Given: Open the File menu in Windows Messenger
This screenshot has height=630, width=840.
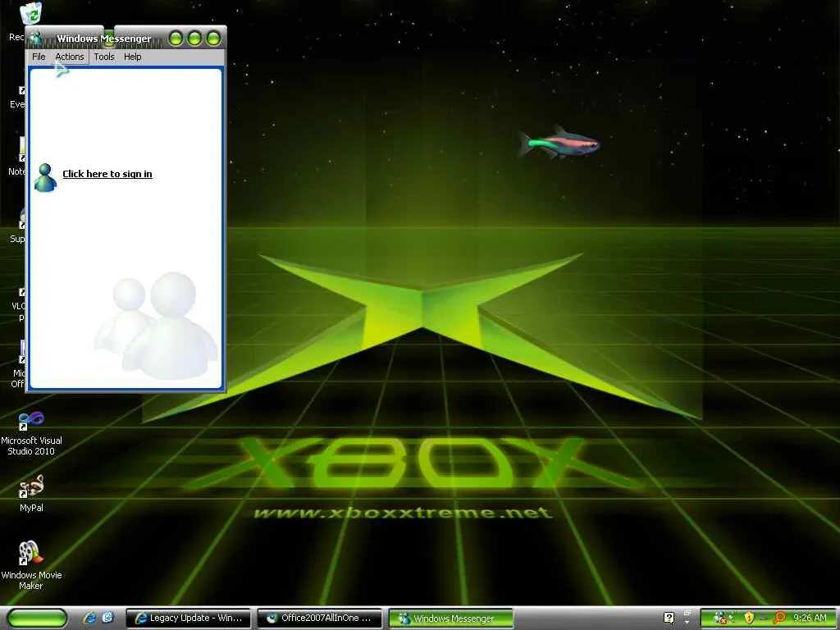Looking at the screenshot, I should (x=39, y=57).
